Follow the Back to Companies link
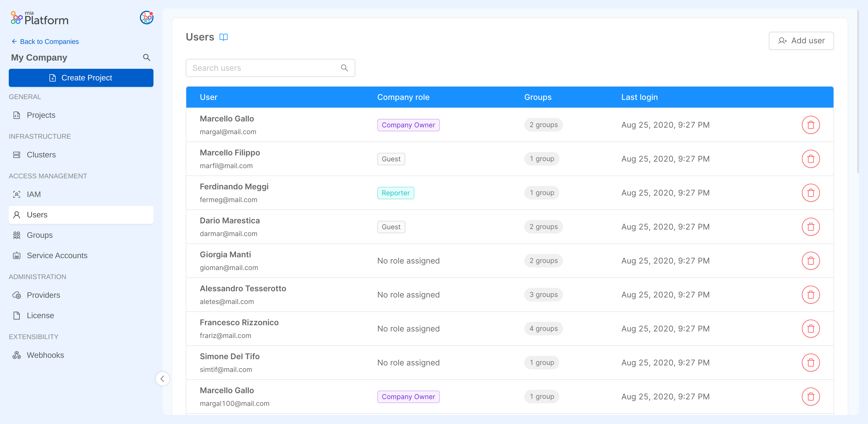This screenshot has height=424, width=868. pyautogui.click(x=46, y=42)
